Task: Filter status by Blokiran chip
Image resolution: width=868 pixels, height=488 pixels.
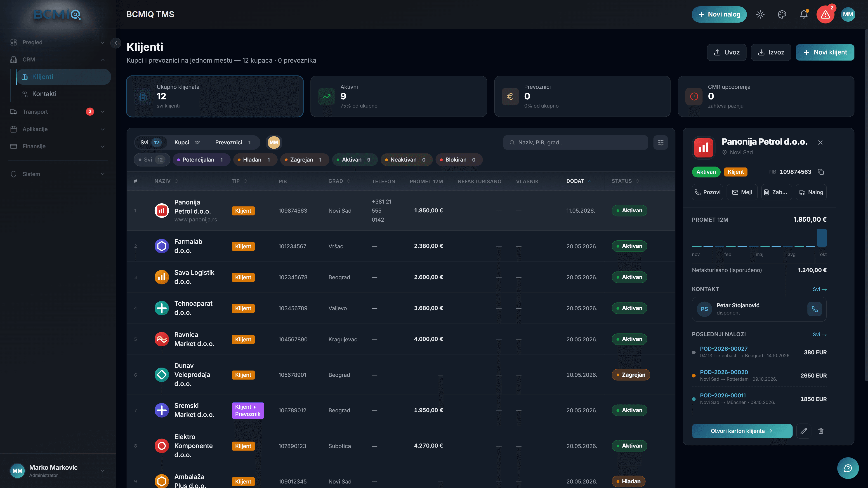Action: tap(459, 160)
